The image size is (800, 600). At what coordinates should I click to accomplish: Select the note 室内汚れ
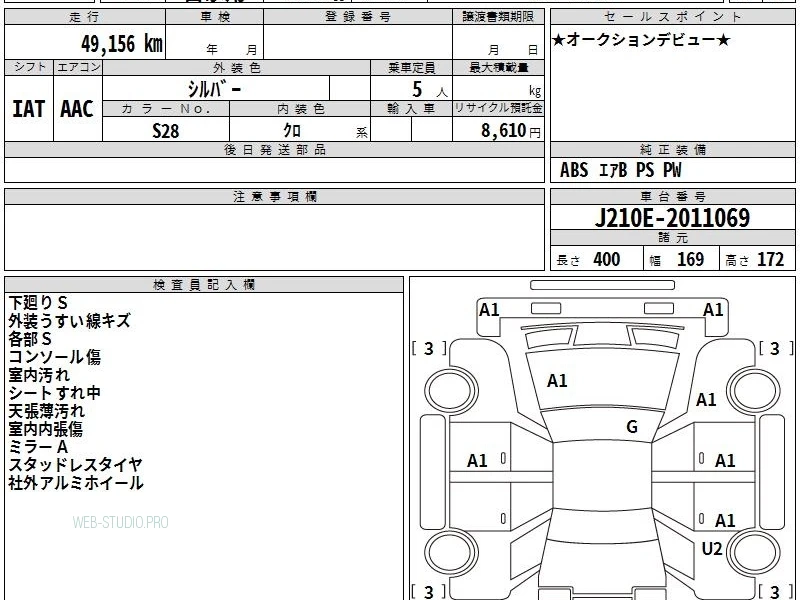(39, 374)
